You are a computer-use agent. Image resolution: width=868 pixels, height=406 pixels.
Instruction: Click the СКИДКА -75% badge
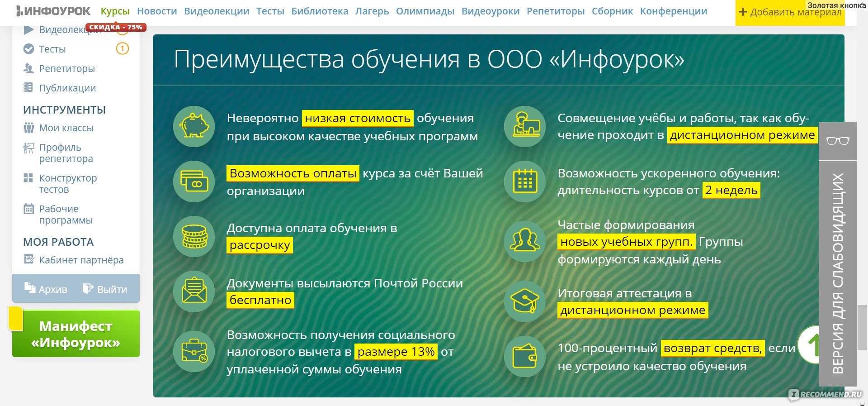point(116,27)
